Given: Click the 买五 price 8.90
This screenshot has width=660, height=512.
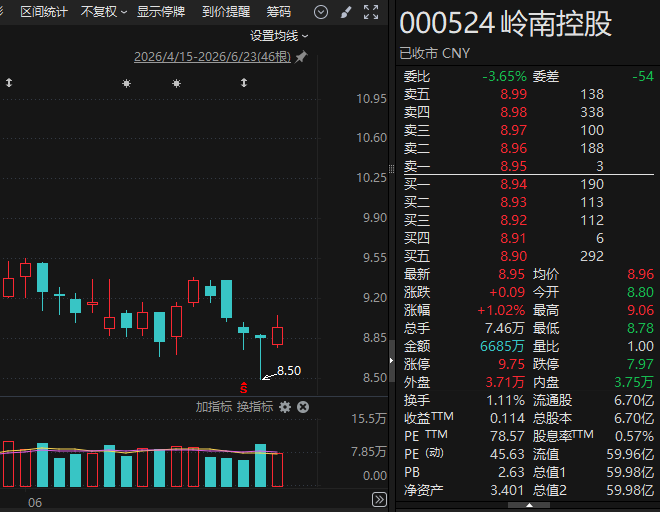Looking at the screenshot, I should click(x=513, y=256).
